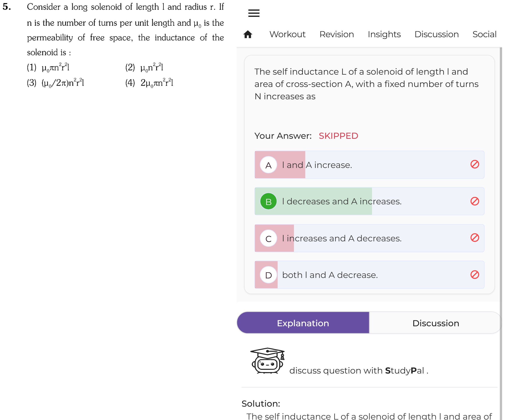Open discuss question with StudyPal link
506x420 pixels.
358,370
